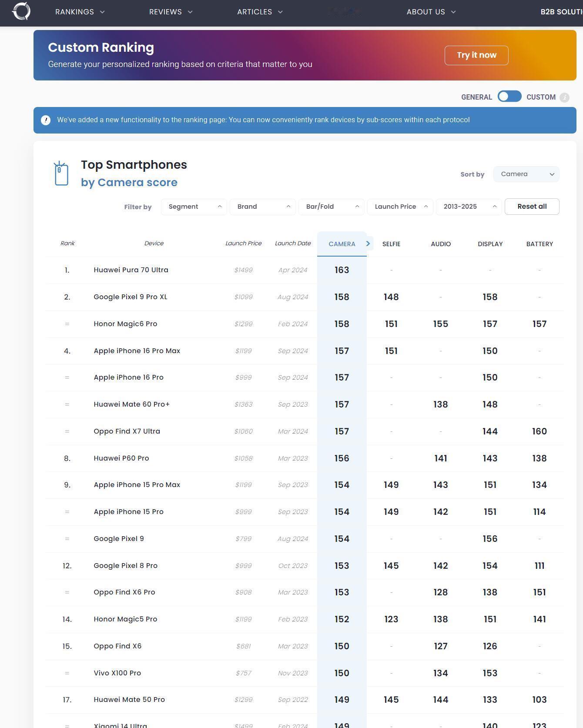
Task: Click the info icon beside CUSTOM
Action: pos(564,97)
